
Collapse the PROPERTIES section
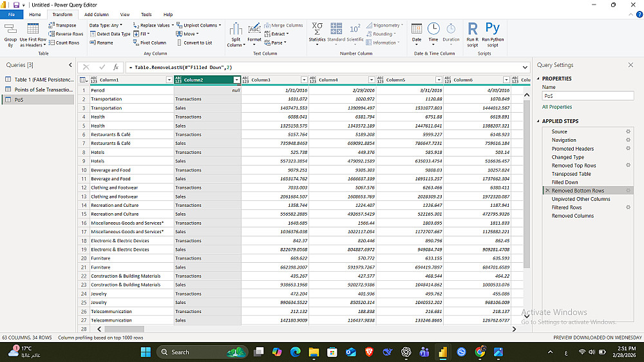(539, 79)
